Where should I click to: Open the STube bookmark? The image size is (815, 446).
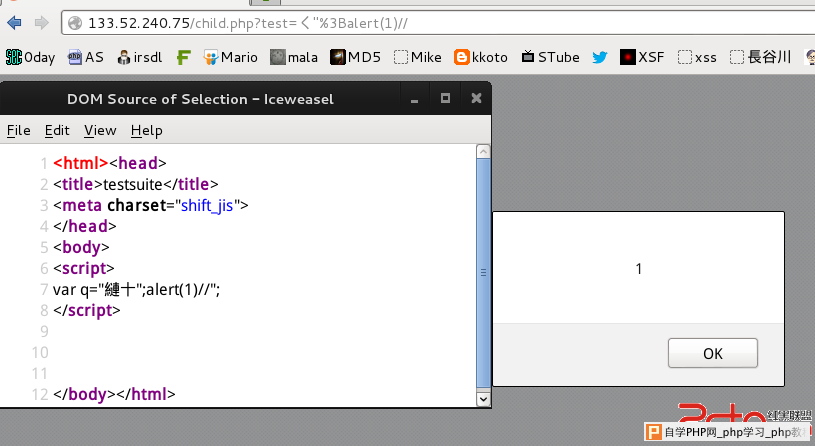click(550, 57)
